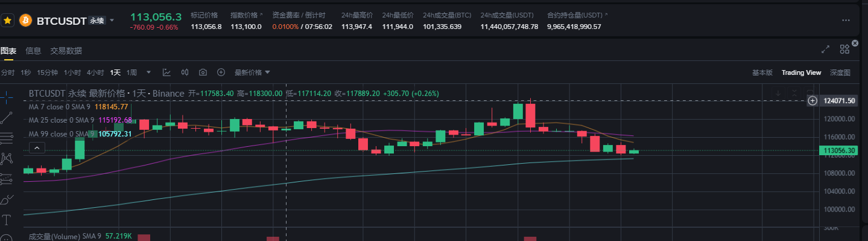The image size is (868, 241).
Task: Open the 最新价格 price type dropdown
Action: tap(252, 72)
